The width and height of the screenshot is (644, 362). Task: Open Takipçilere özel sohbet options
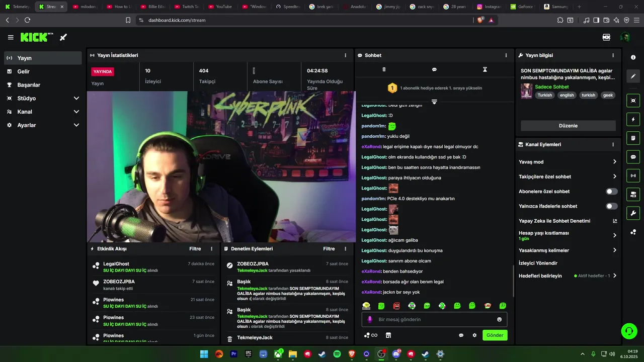[614, 176]
